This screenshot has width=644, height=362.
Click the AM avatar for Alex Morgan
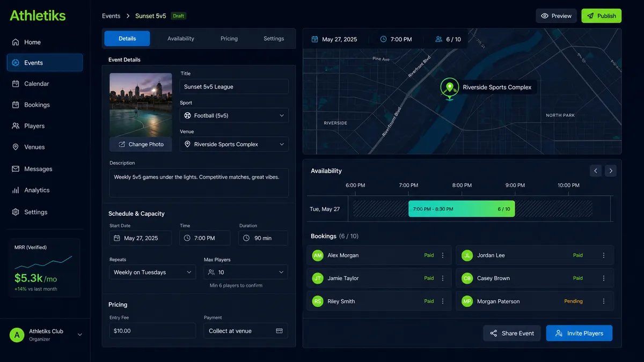click(x=318, y=255)
